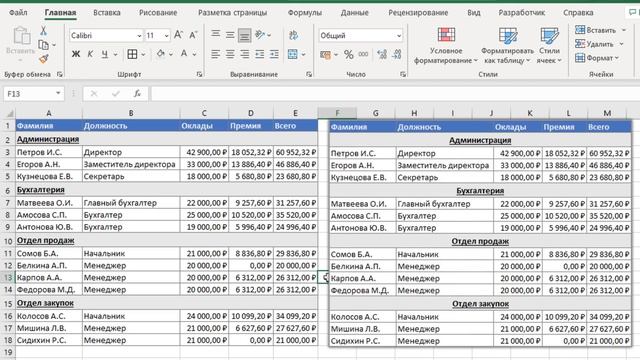Open the fill color dropdown arrow
The height and width of the screenshot is (360, 640).
pos(171,54)
